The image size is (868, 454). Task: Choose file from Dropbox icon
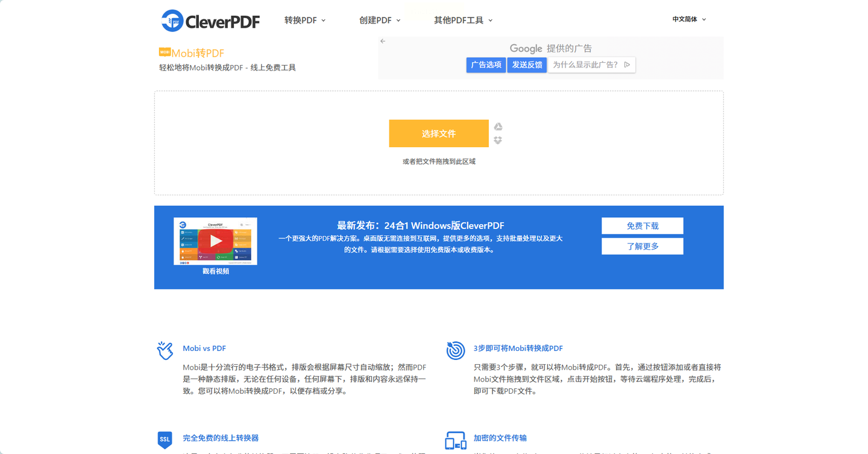click(498, 140)
